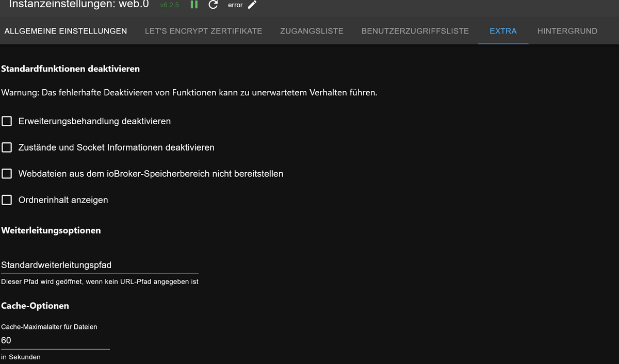Click the error log level text
619x364 pixels.
(x=235, y=5)
